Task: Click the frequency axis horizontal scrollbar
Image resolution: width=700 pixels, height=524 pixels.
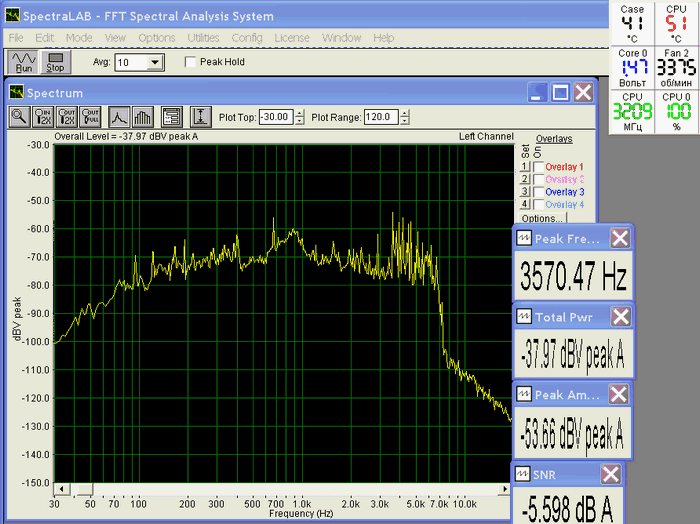Action: coord(280,489)
